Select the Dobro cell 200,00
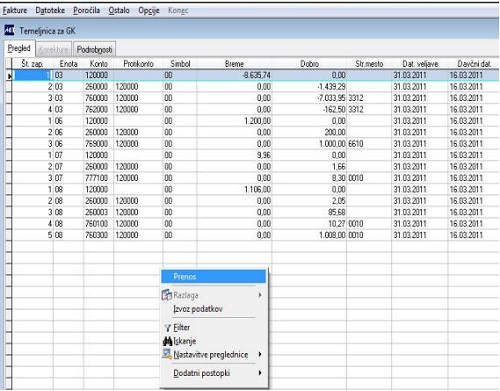This screenshot has height=391, width=500. [x=309, y=132]
